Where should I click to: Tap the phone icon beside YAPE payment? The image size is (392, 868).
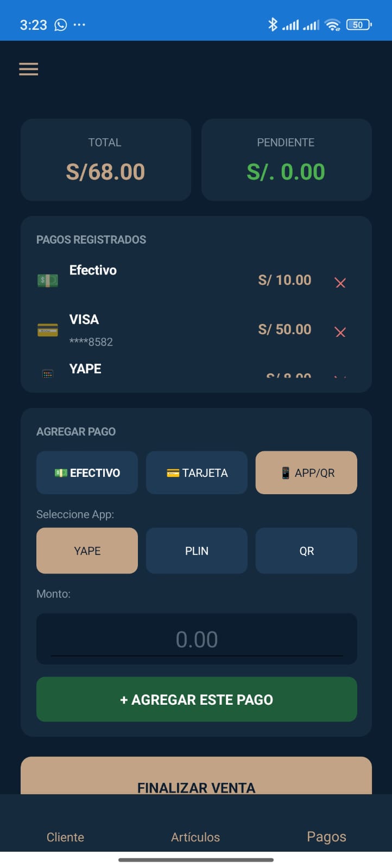(48, 373)
